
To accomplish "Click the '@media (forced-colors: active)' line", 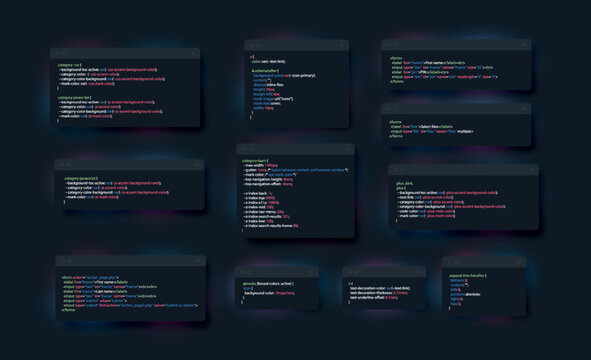I will tap(268, 283).
